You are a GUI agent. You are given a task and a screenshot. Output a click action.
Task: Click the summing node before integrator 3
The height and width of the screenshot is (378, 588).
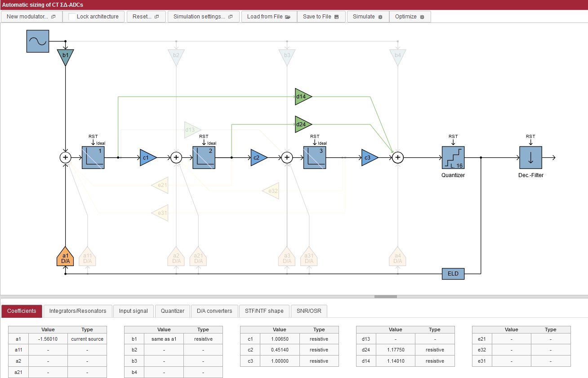pyautogui.click(x=287, y=157)
